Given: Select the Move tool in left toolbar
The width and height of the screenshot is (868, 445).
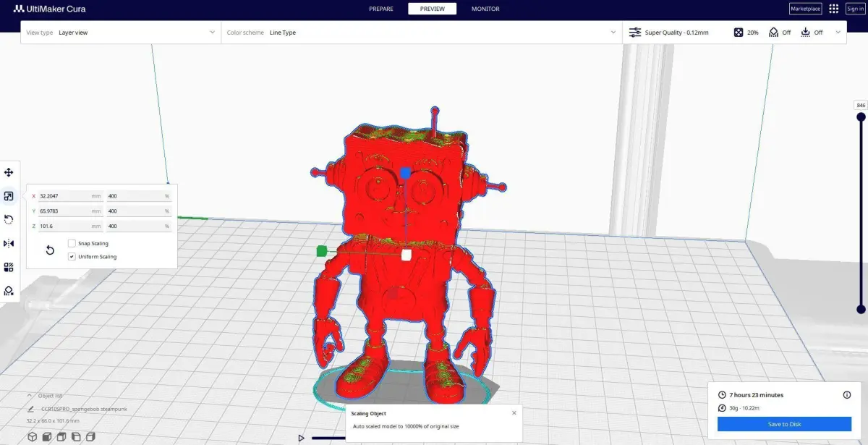Looking at the screenshot, I should coord(9,172).
